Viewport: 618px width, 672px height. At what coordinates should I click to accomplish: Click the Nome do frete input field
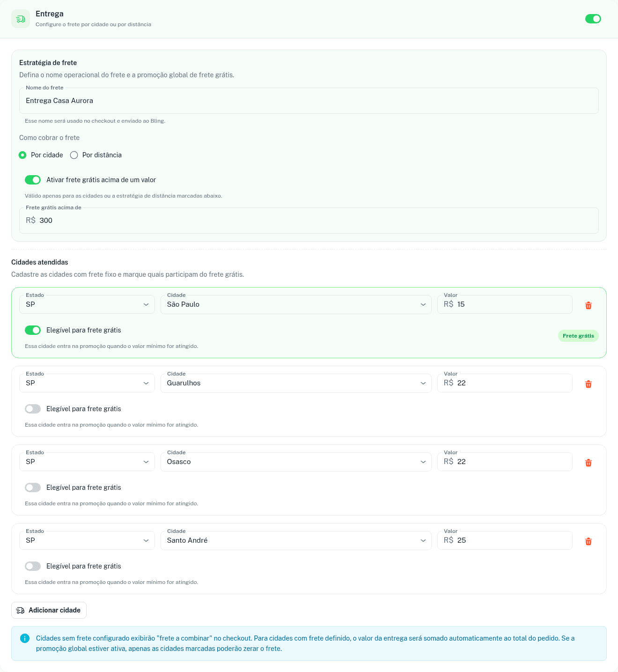pos(309,101)
